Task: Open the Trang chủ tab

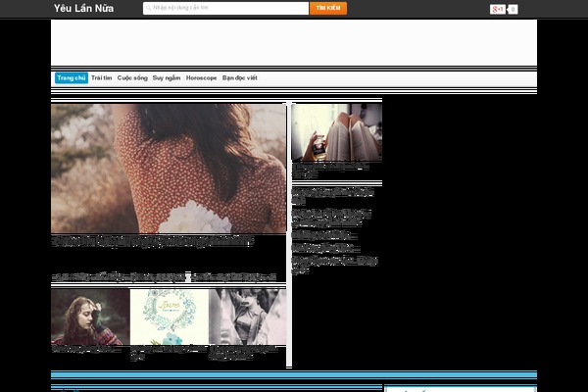Action: pyautogui.click(x=72, y=78)
